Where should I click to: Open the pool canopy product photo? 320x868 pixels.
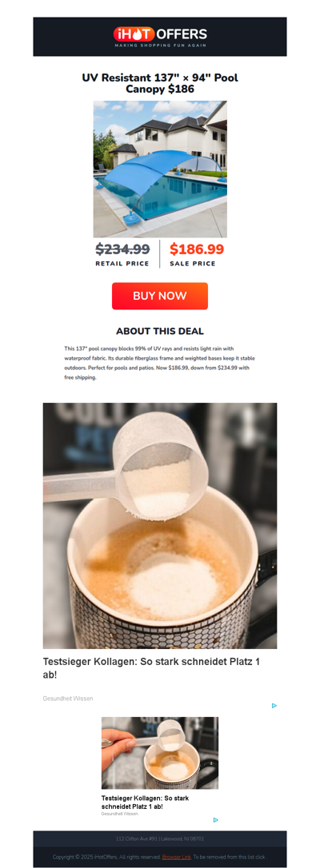click(160, 169)
